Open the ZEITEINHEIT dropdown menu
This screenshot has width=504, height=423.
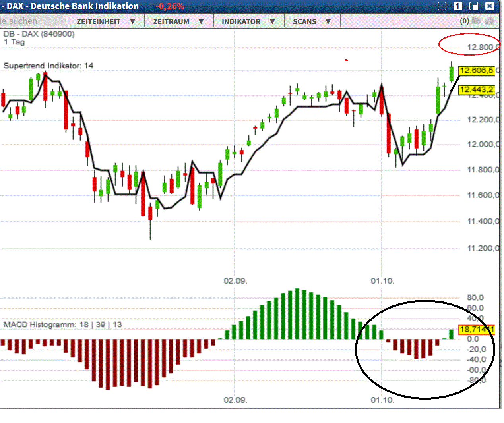[x=106, y=21]
